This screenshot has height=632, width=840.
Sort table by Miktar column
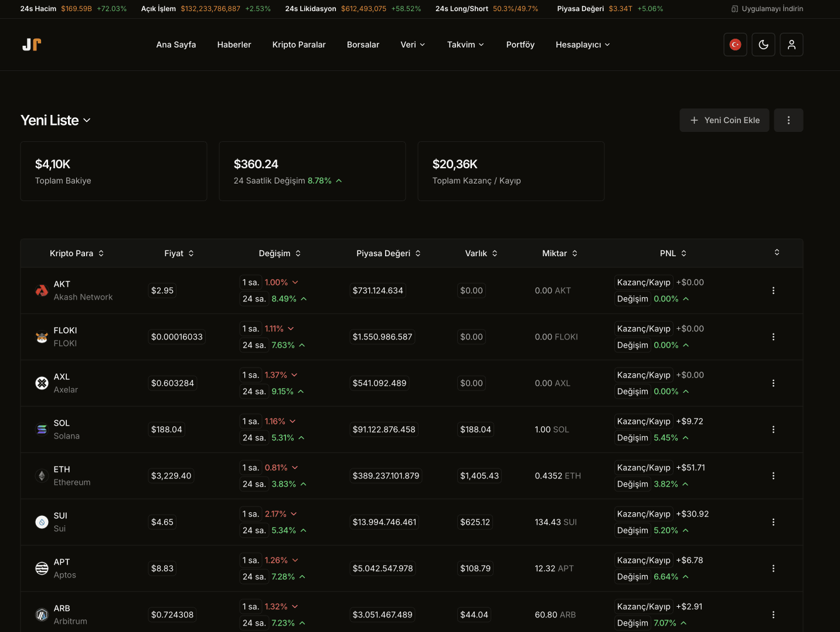click(560, 253)
